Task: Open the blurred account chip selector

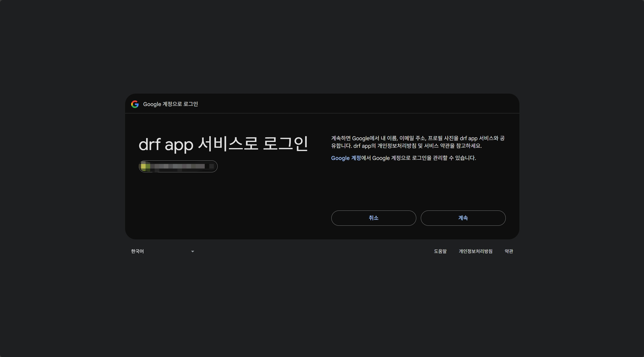Action: pyautogui.click(x=178, y=166)
